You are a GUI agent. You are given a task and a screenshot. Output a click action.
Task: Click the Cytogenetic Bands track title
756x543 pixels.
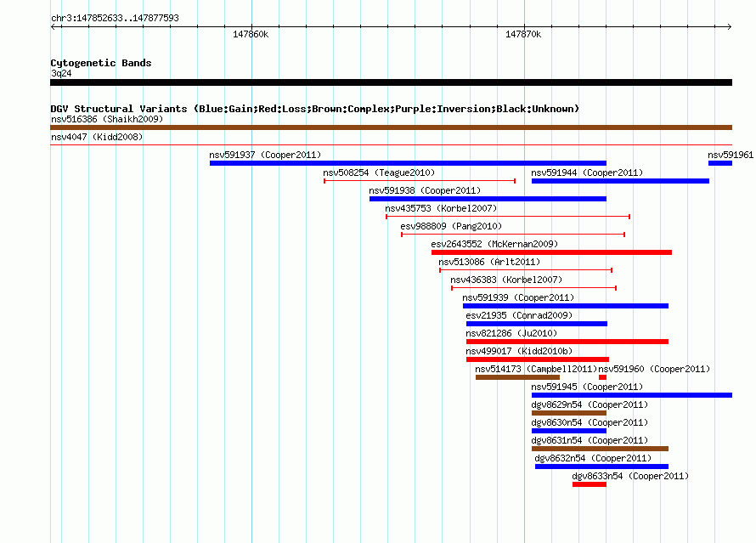point(101,63)
